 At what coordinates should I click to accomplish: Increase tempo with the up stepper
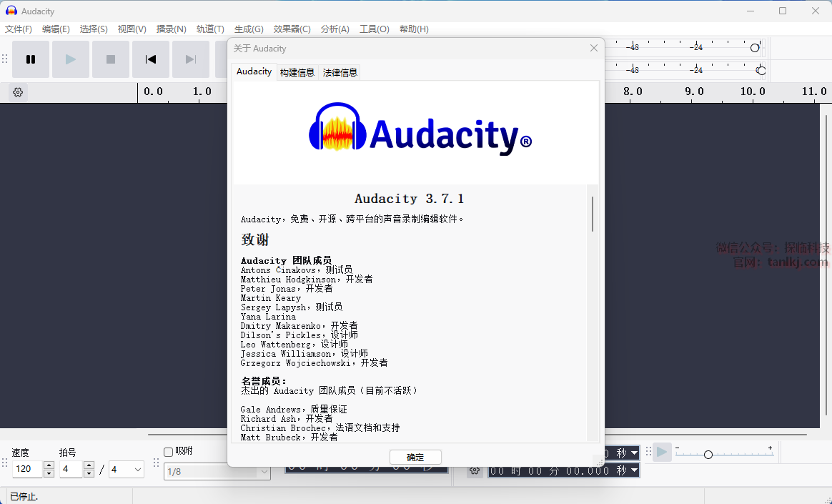[x=49, y=465]
